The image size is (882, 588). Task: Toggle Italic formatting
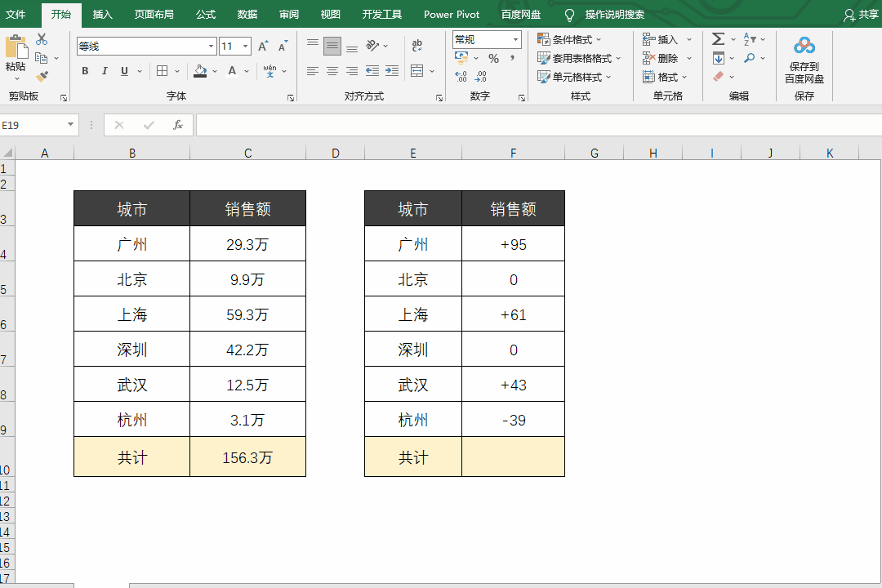(105, 71)
